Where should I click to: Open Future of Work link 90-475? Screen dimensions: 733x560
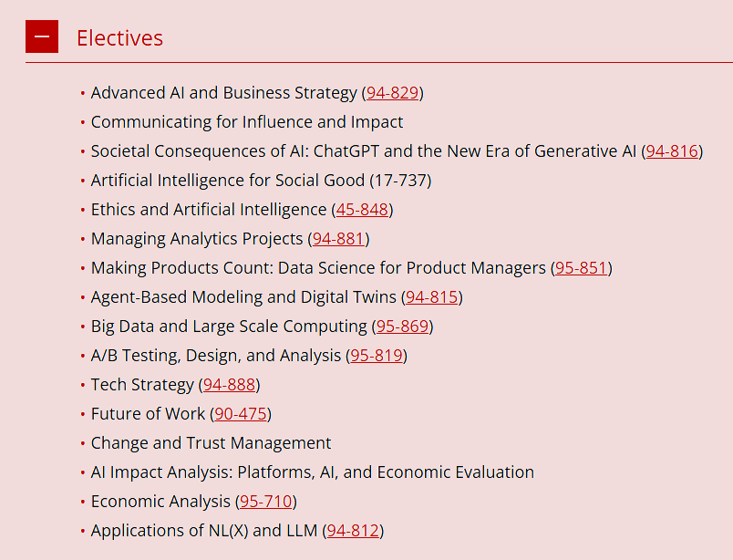click(x=241, y=413)
